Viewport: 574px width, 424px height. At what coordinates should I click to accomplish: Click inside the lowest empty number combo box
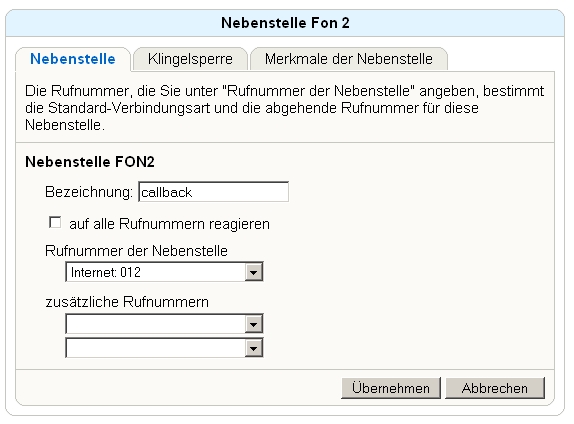[156, 348]
